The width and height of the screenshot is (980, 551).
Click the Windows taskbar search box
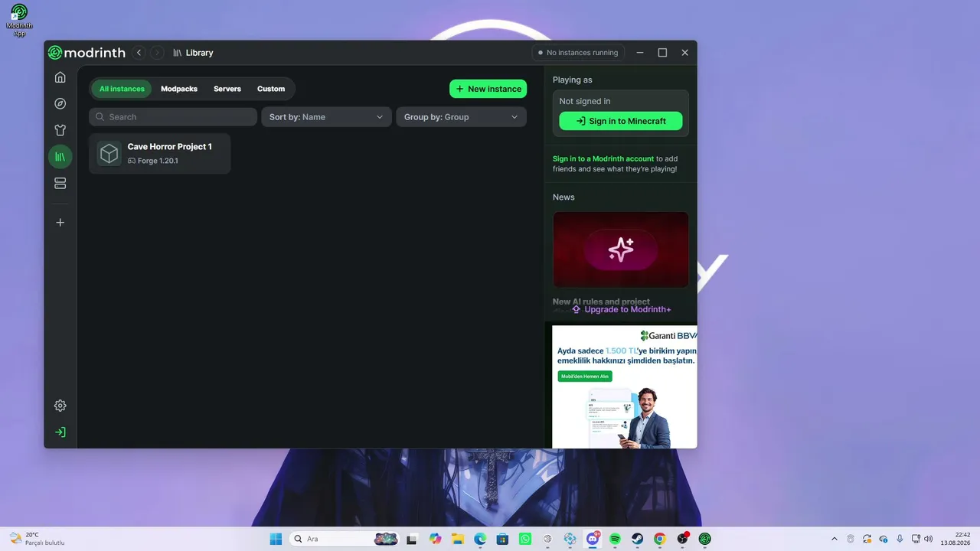click(x=345, y=539)
